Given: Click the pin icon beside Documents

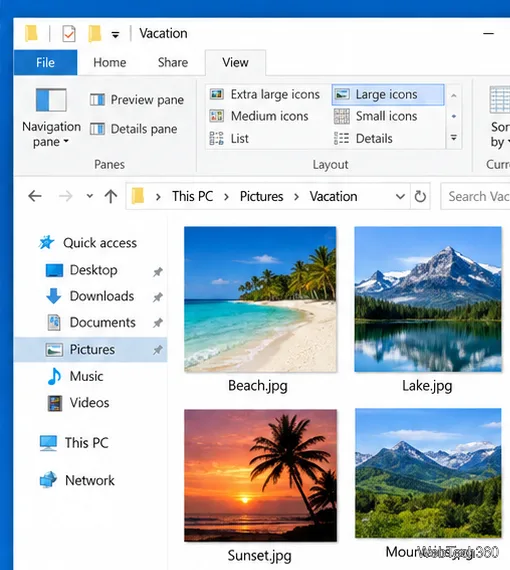Looking at the screenshot, I should pyautogui.click(x=157, y=322).
